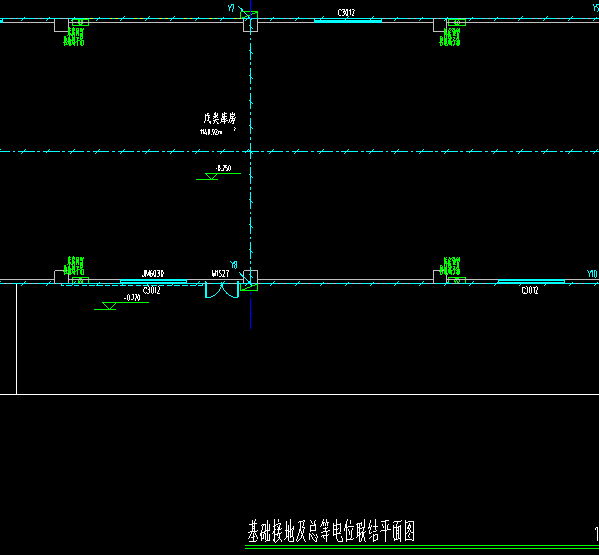Image resolution: width=599 pixels, height=555 pixels.
Task: Select the green test box at Y7 column
Action: click(249, 15)
